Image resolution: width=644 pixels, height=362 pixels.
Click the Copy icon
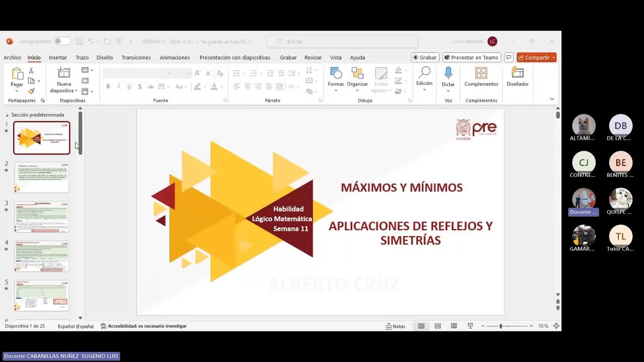click(x=31, y=81)
